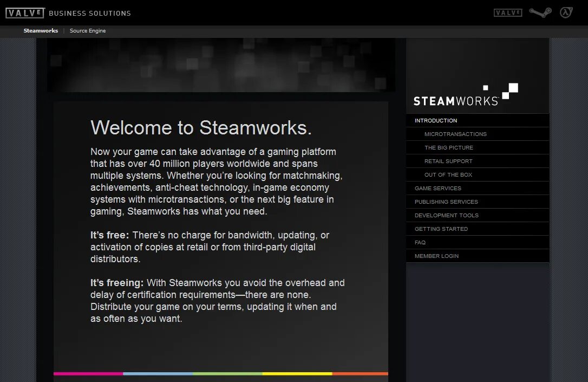
Task: Open Development Tools page
Action: tap(478, 215)
